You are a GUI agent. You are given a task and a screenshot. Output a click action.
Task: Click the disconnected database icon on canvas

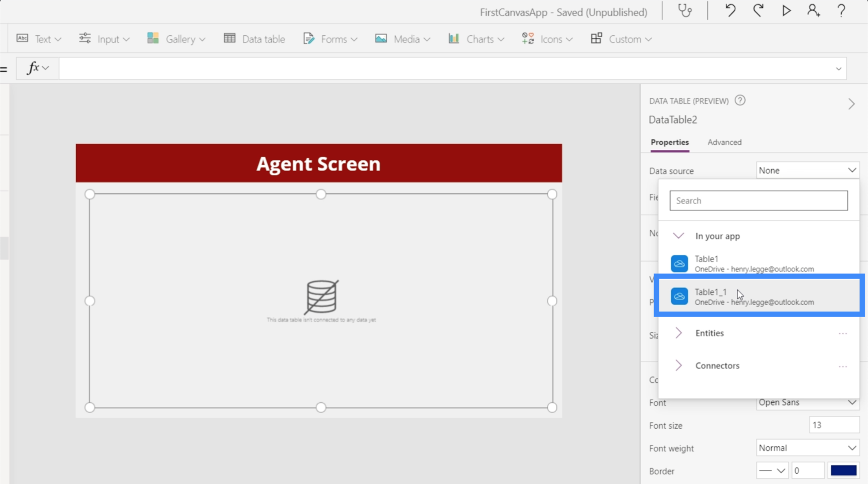321,297
